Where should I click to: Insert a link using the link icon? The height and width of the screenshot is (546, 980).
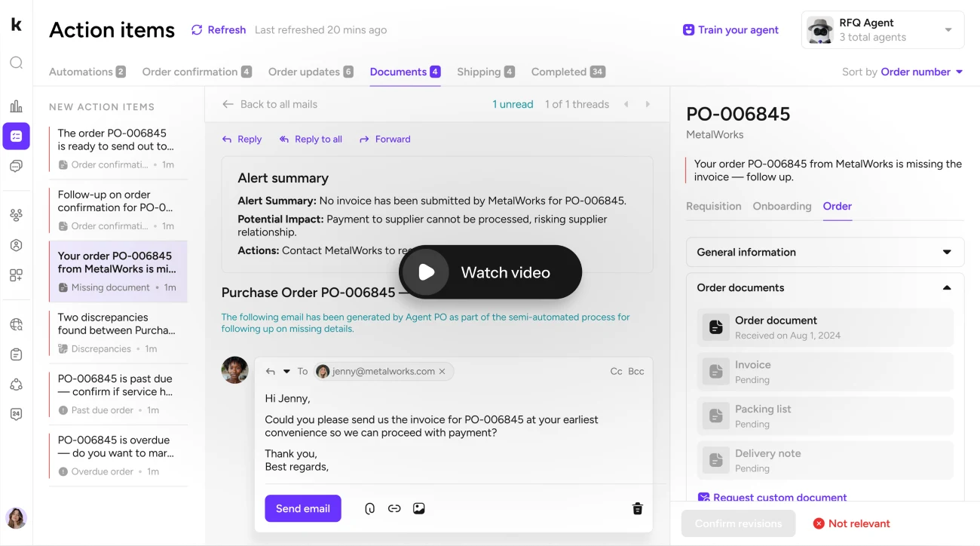394,508
